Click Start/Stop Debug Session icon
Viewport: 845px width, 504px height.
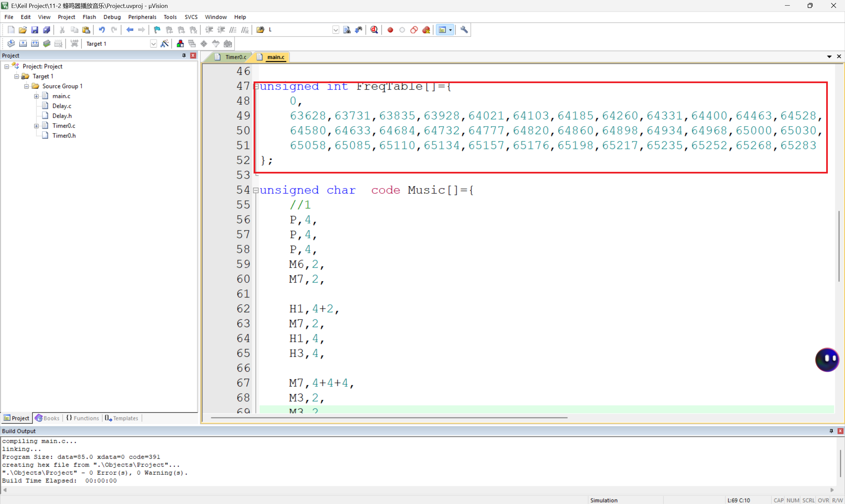click(x=374, y=30)
